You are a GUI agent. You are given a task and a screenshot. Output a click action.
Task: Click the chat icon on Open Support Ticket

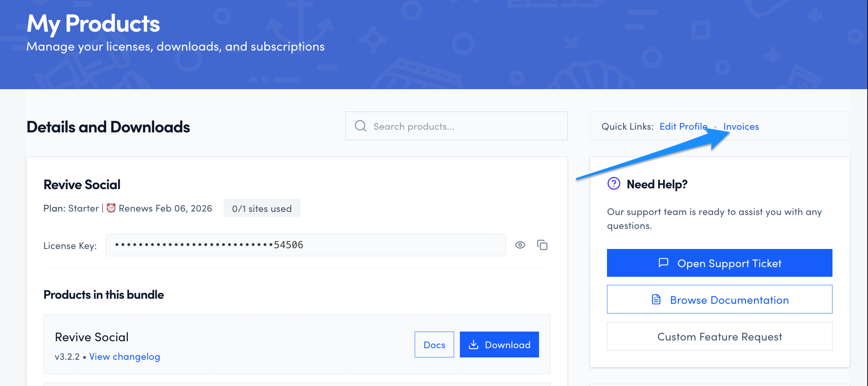(663, 263)
